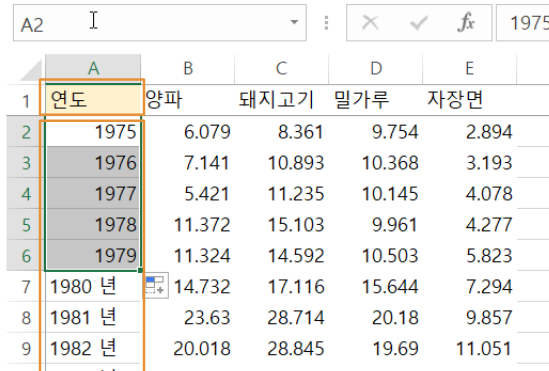Click the Enter checkmark formula button
The height and width of the screenshot is (371, 549).
[x=418, y=23]
